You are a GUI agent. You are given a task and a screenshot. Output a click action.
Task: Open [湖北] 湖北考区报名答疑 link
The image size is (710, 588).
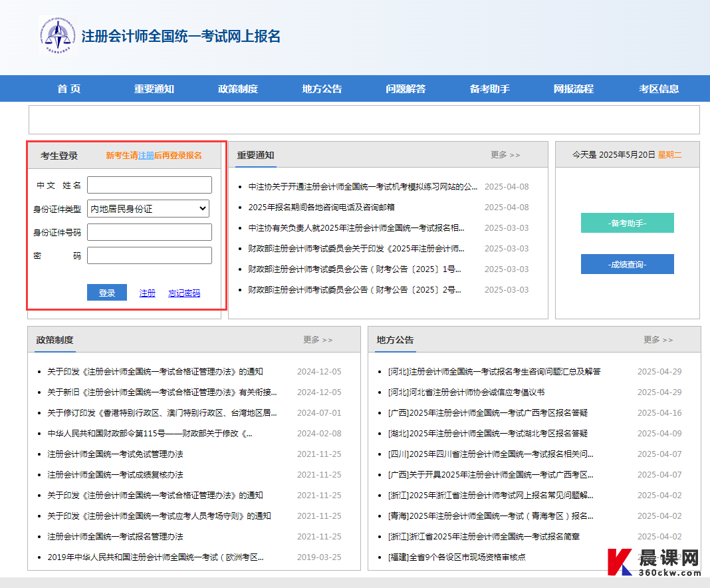pyautogui.click(x=488, y=434)
